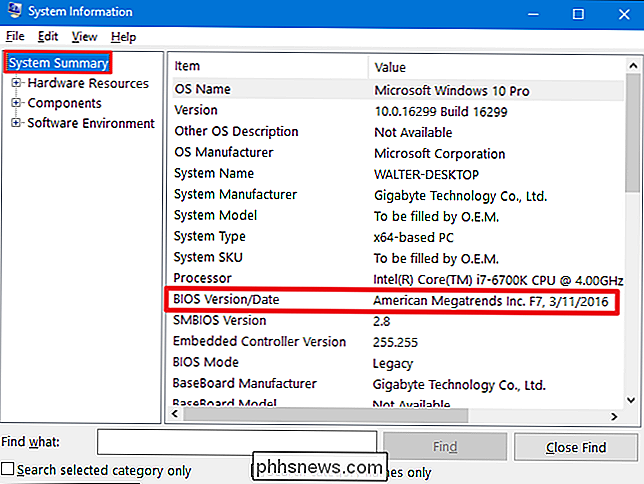Minimize the System Information window
644x484 pixels.
pyautogui.click(x=533, y=14)
